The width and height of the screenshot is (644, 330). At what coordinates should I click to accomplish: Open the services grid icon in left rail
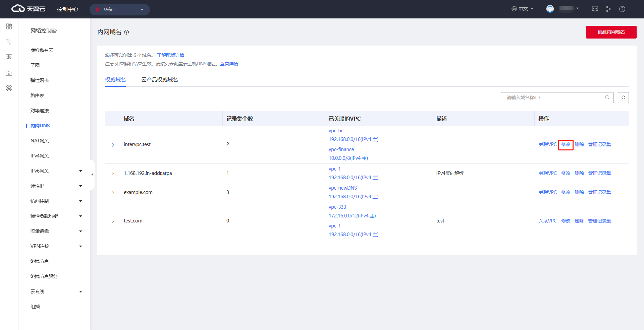pos(9,26)
